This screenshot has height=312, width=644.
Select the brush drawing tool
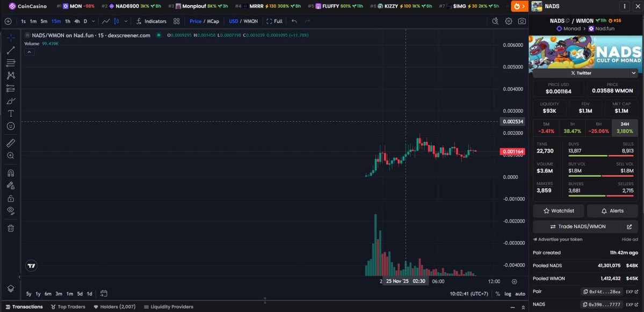pyautogui.click(x=11, y=101)
